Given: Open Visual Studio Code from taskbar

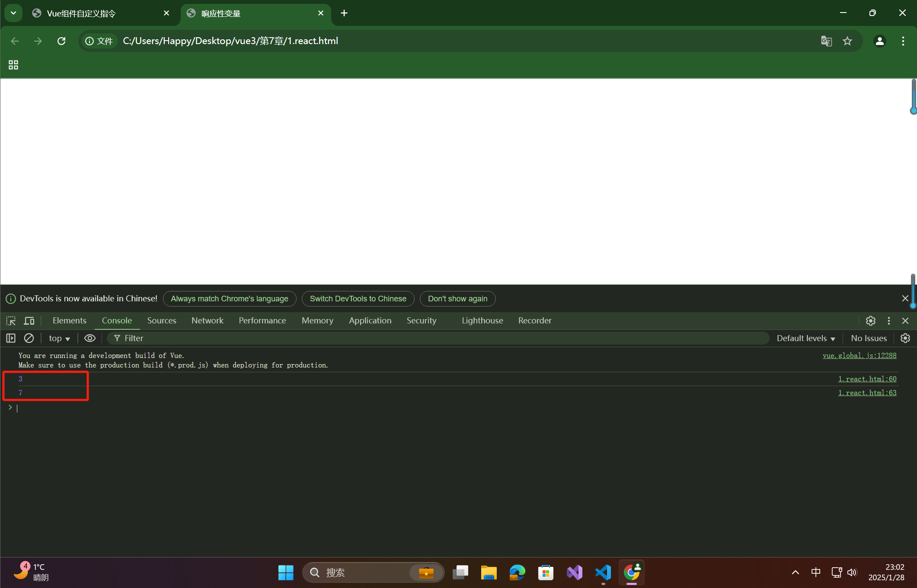Looking at the screenshot, I should pyautogui.click(x=603, y=572).
